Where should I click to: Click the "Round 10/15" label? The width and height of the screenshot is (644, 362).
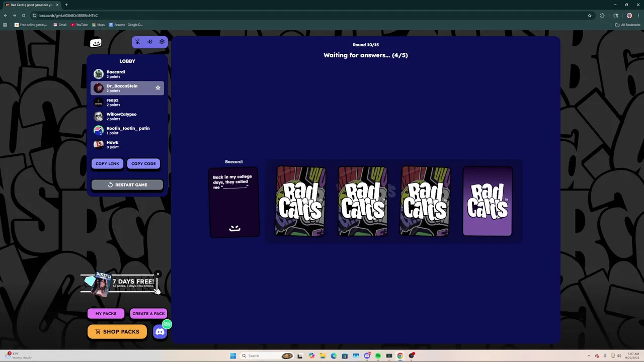tap(366, 45)
